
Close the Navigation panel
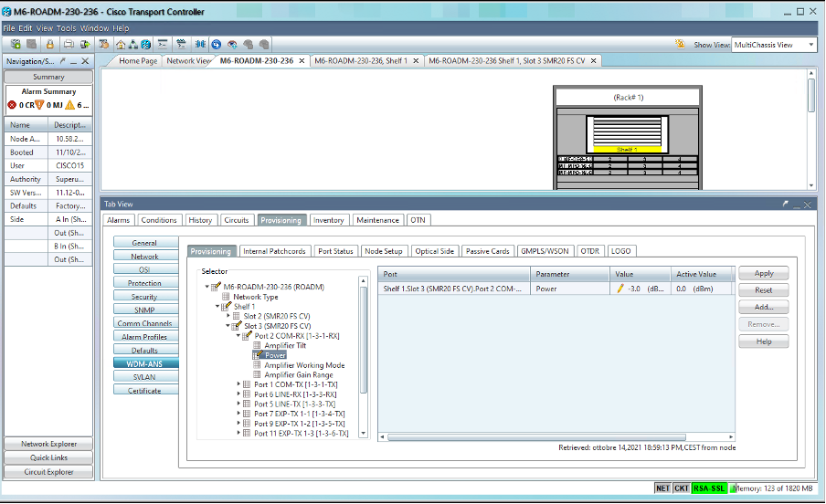pos(85,61)
